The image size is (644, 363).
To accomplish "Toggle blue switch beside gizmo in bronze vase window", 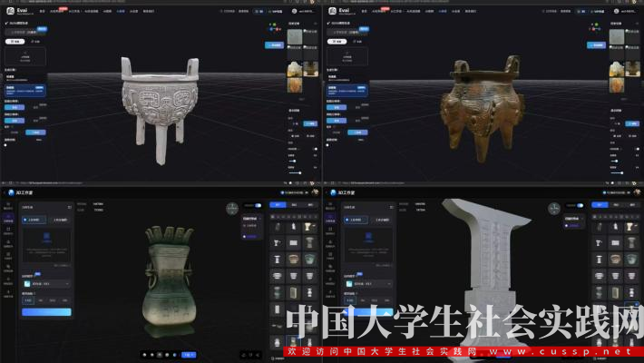I will 258,205.
